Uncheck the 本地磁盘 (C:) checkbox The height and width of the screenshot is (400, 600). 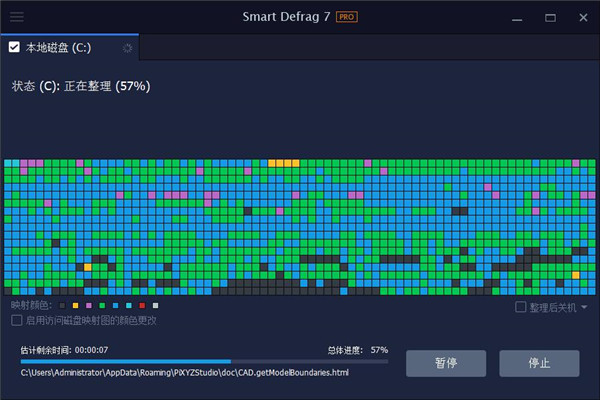click(14, 47)
